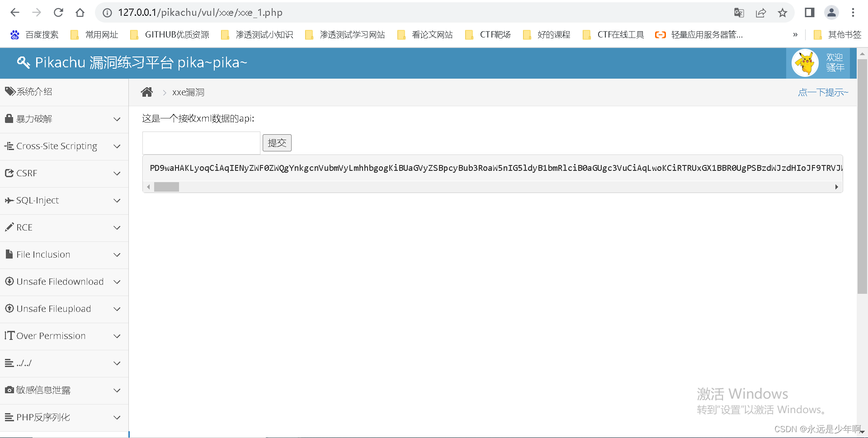Screen dimensions: 868x438
Task: Click the File Inclusion file icon
Action: [9, 254]
